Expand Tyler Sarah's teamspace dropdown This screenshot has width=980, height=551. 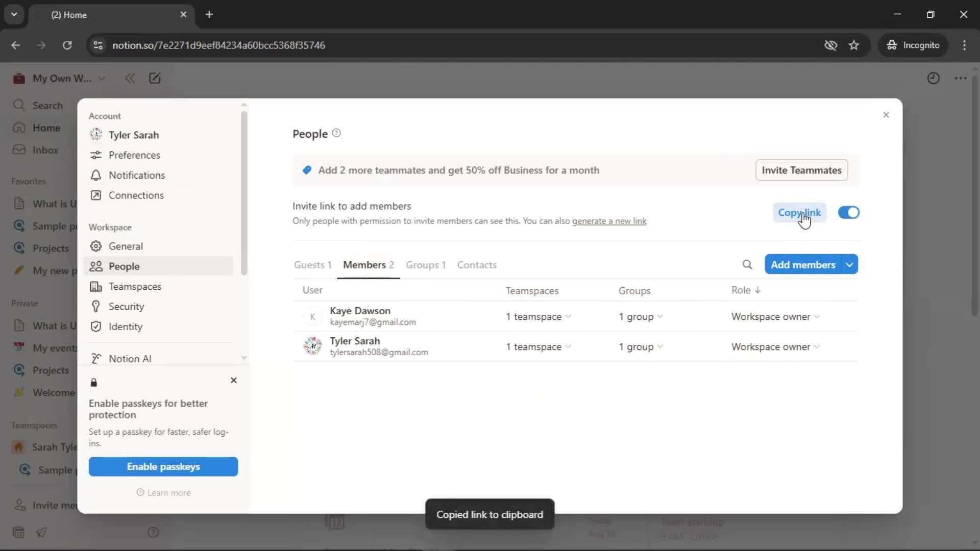pos(538,346)
